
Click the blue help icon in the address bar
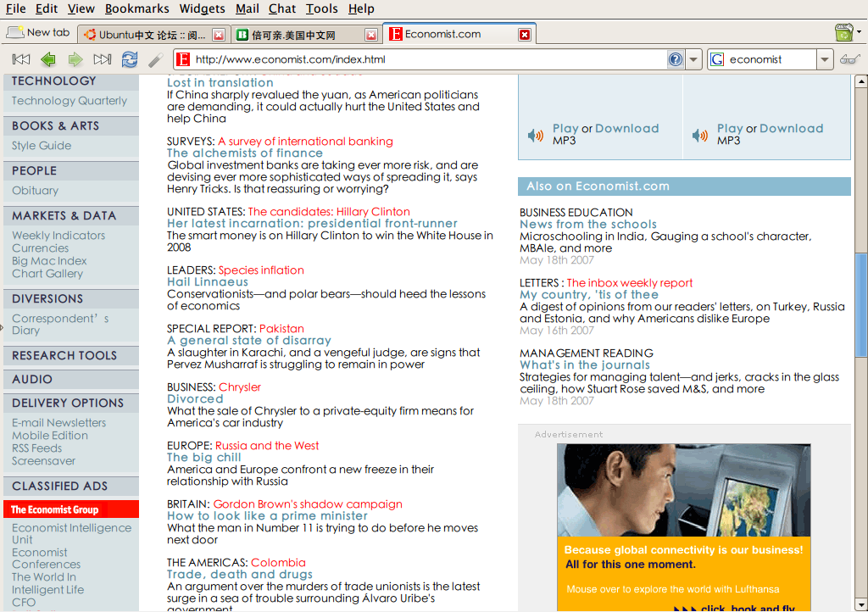point(676,59)
